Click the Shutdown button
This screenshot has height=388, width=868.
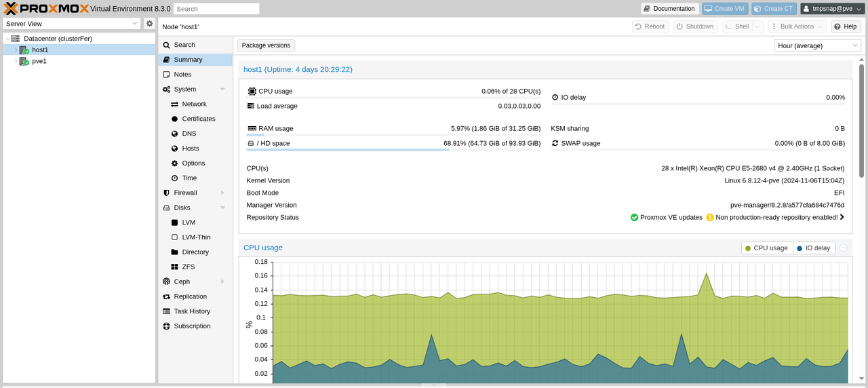point(695,26)
